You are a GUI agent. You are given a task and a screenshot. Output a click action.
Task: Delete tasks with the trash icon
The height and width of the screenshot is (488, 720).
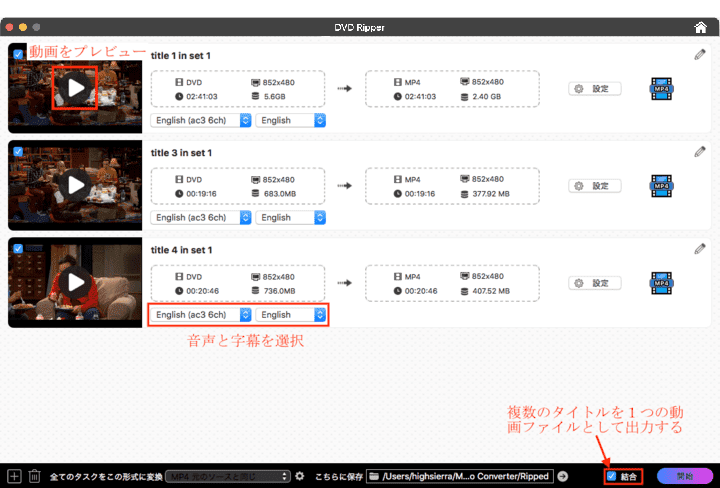tap(34, 476)
